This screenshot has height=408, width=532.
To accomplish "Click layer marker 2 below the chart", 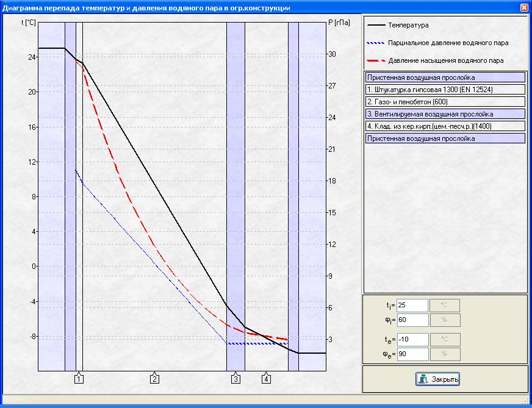I will coord(154,379).
